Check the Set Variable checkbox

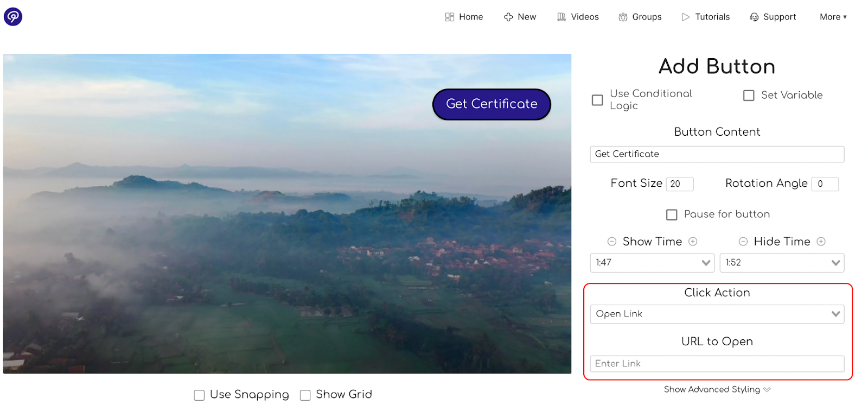click(749, 96)
